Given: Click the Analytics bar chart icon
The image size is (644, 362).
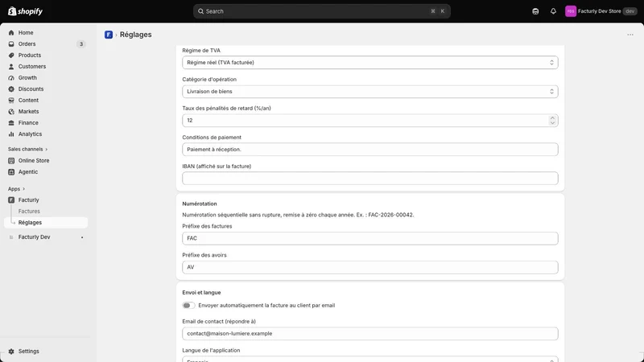Looking at the screenshot, I should [11, 134].
